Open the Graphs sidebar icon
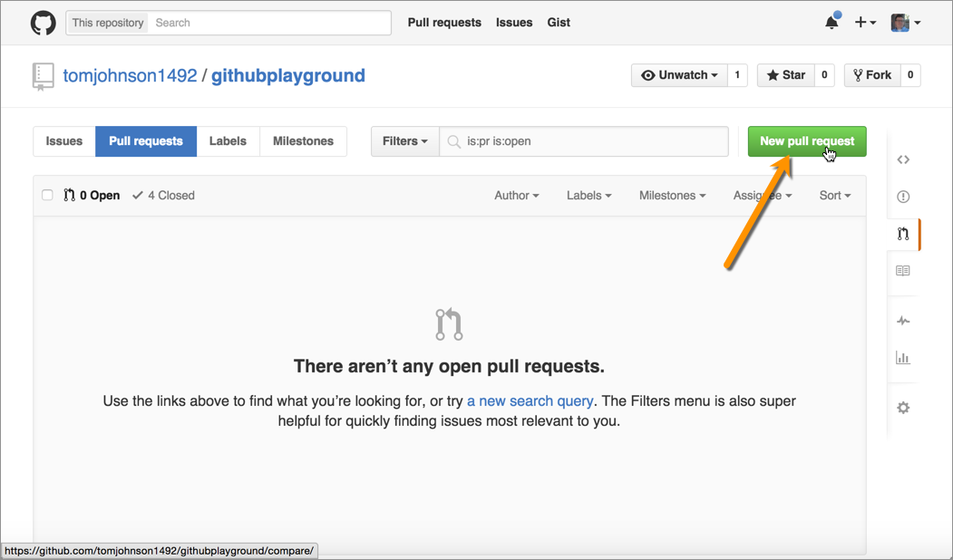 (903, 358)
